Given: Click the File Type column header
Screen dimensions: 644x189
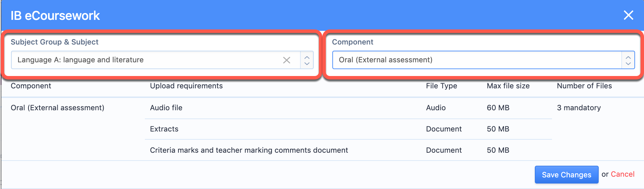Looking at the screenshot, I should [x=441, y=86].
